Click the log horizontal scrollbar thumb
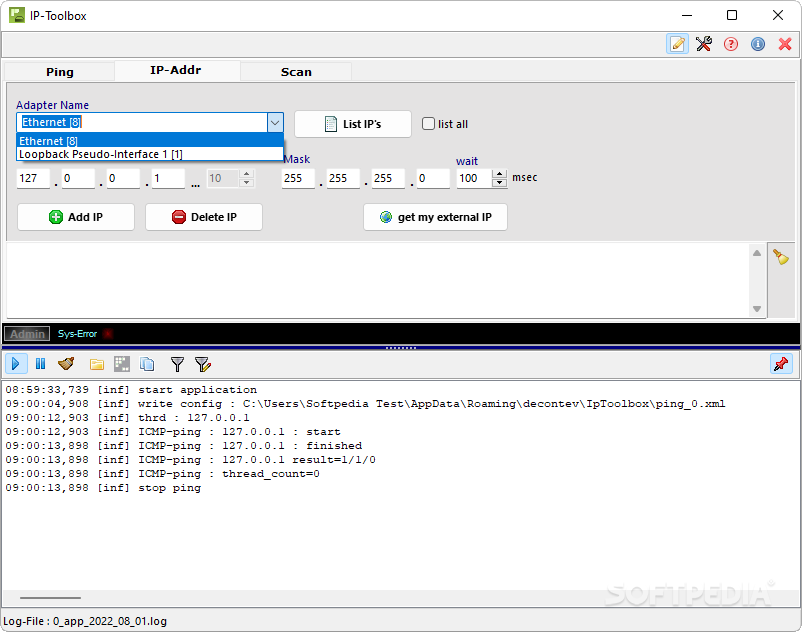The height and width of the screenshot is (632, 802). pyautogui.click(x=50, y=597)
